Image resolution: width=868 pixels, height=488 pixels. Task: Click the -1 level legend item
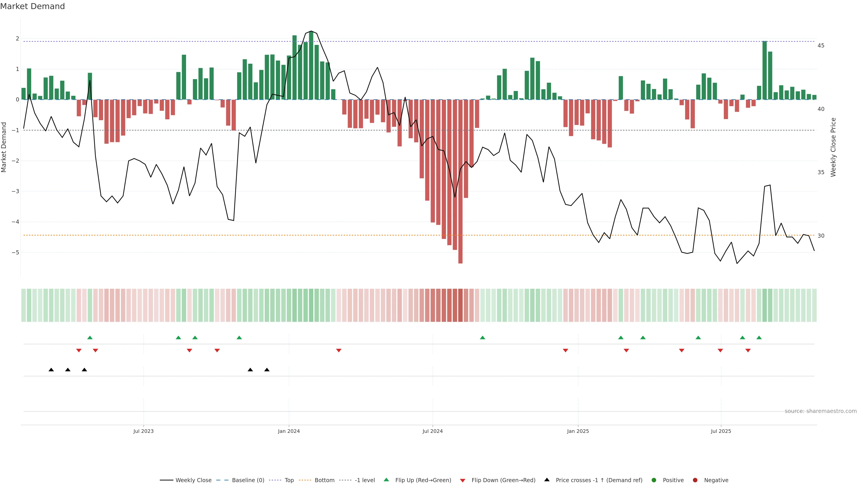click(x=365, y=480)
